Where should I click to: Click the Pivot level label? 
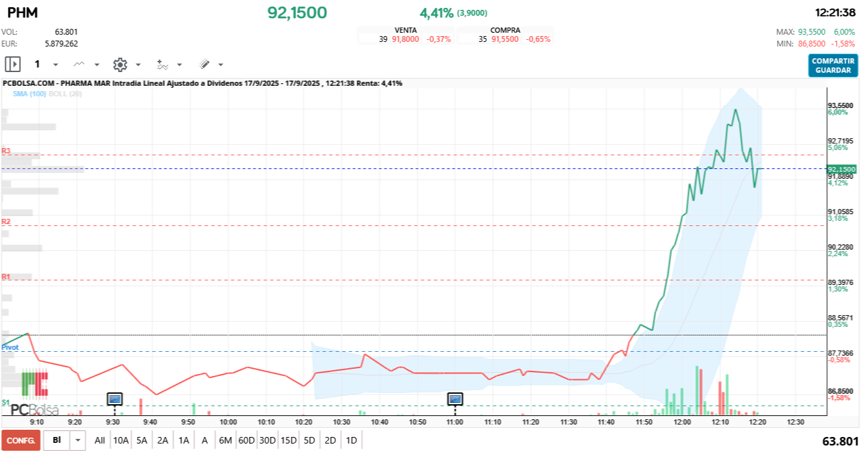[10, 347]
